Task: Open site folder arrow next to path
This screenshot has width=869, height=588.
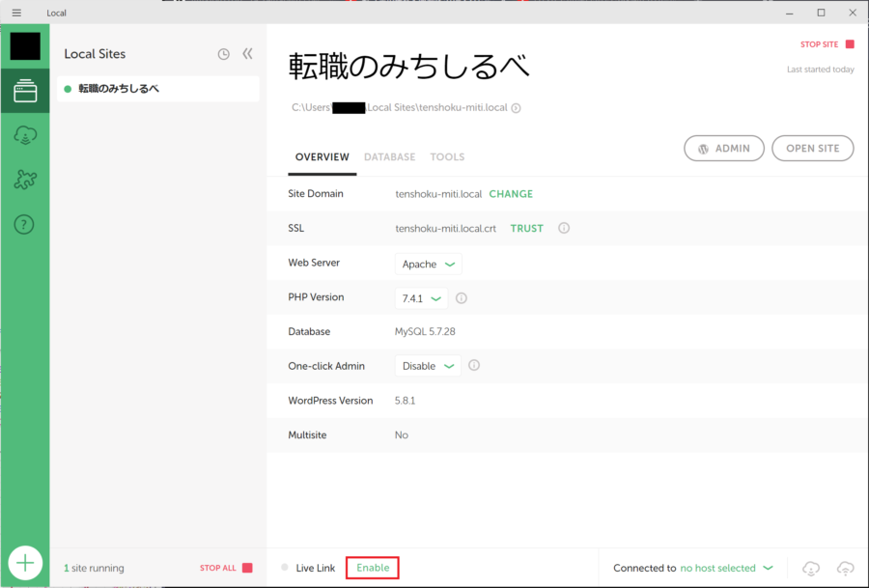Action: tap(516, 108)
